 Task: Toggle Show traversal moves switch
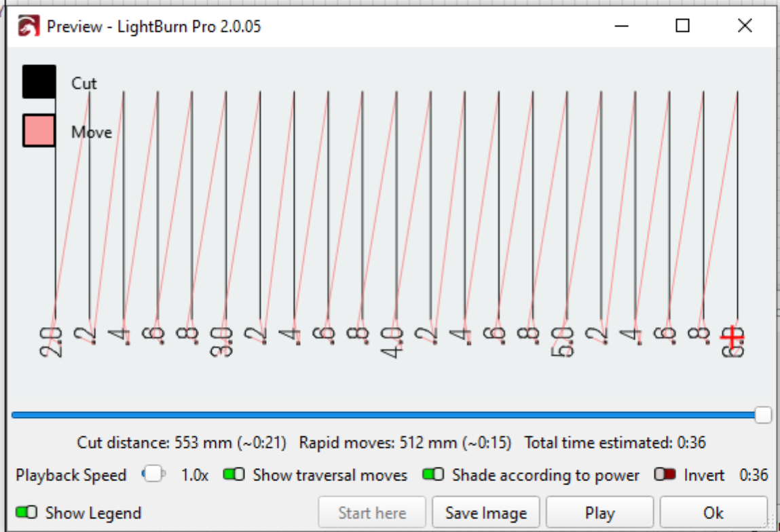234,475
